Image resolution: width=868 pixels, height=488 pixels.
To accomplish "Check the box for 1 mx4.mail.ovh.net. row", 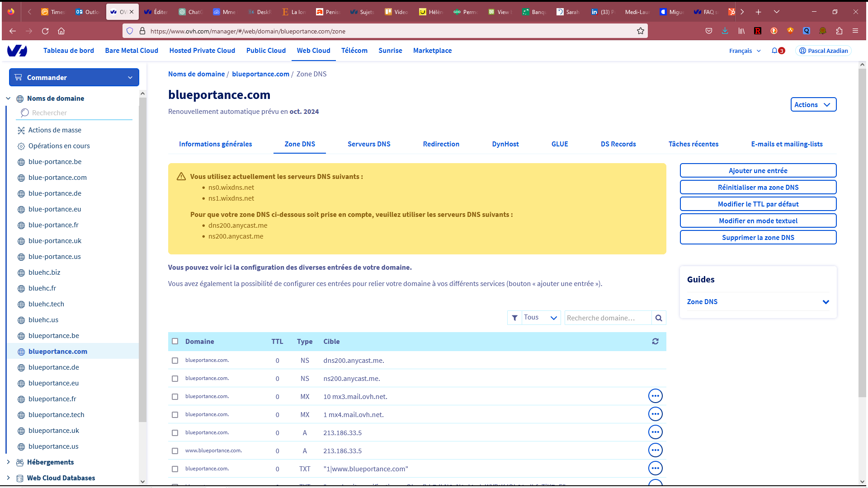I will (175, 415).
